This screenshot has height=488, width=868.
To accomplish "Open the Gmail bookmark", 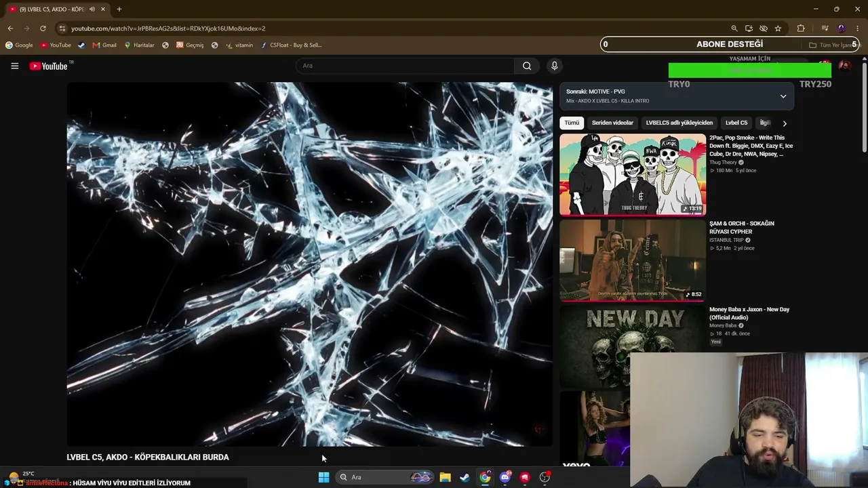I will [104, 45].
